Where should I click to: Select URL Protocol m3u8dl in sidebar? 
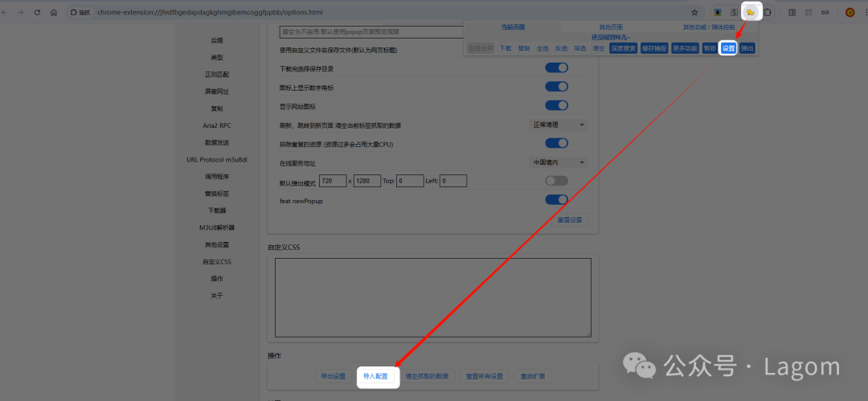coord(216,159)
